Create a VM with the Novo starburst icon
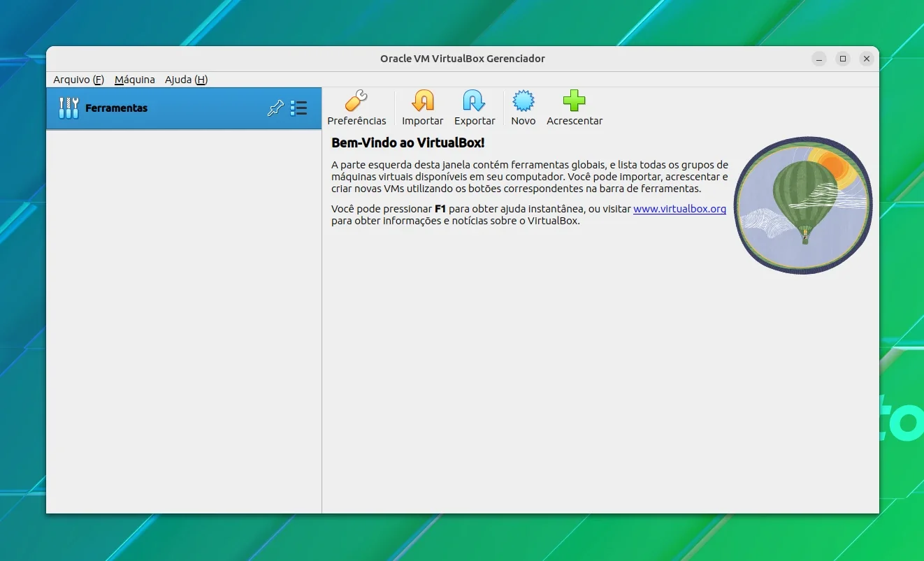This screenshot has height=561, width=924. (523, 101)
